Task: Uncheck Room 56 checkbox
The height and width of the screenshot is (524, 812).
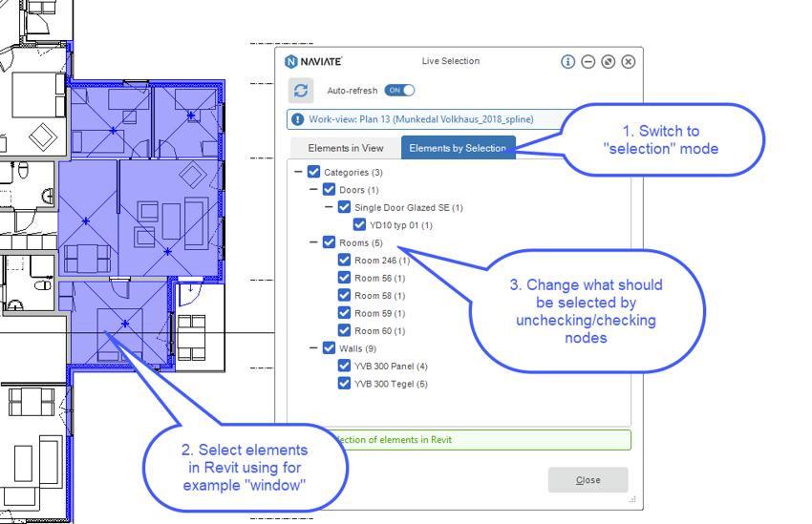Action: 344,277
